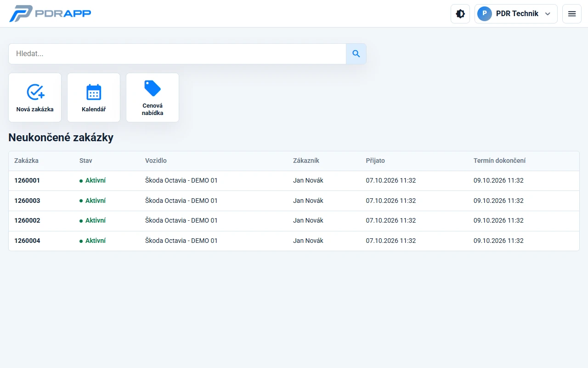Toggle the dark/light theme button
This screenshot has height=368, width=588.
[x=460, y=14]
